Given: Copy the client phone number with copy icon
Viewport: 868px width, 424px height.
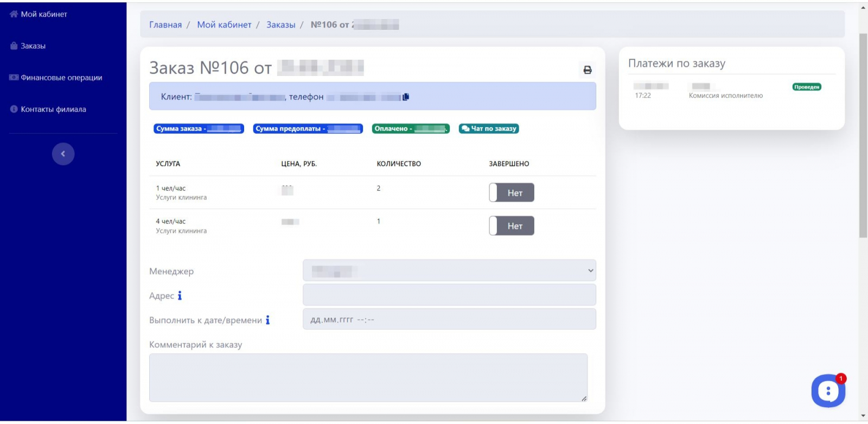Looking at the screenshot, I should pos(406,97).
